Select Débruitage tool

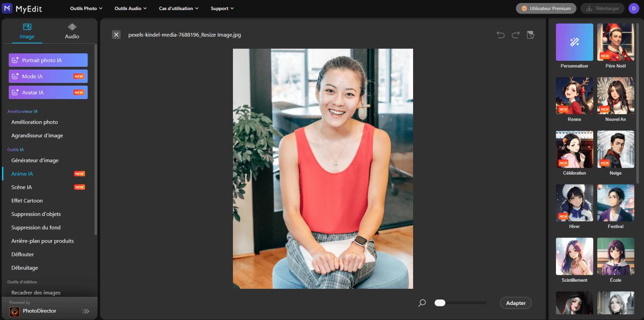[25, 268]
